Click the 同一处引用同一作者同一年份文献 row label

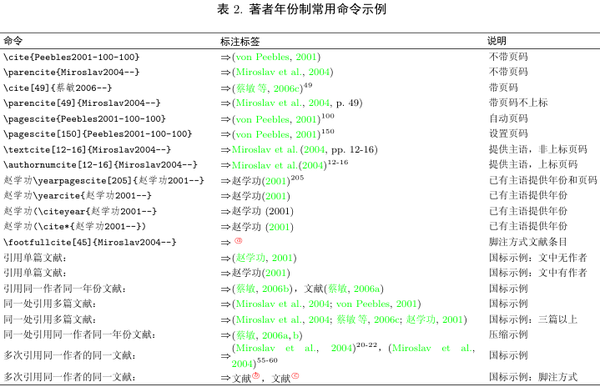point(80,335)
